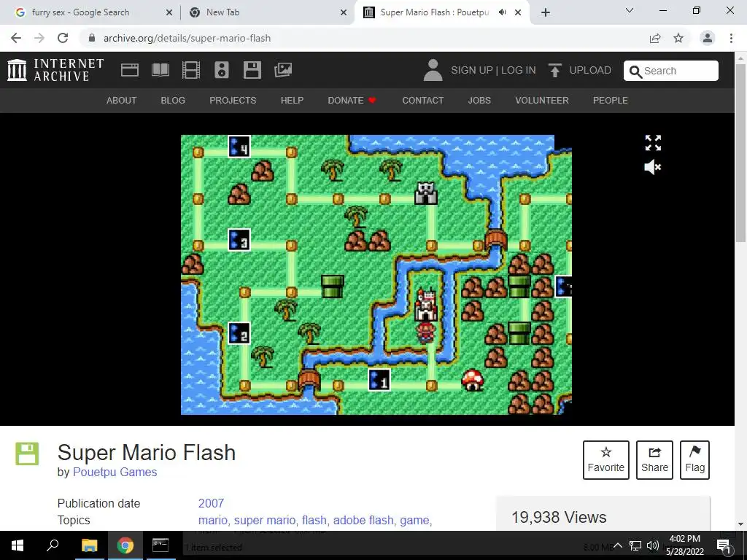Click the address bar URL

[x=187, y=38]
